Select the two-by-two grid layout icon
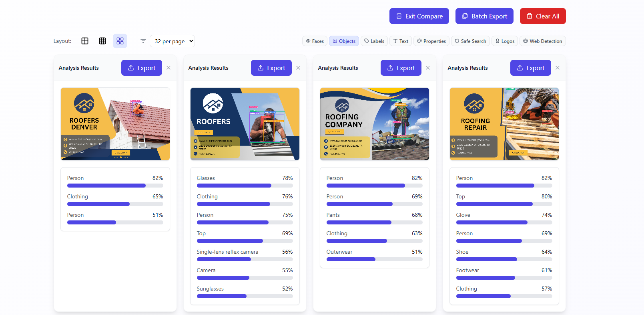Image resolution: width=644 pixels, height=315 pixels. (85, 41)
